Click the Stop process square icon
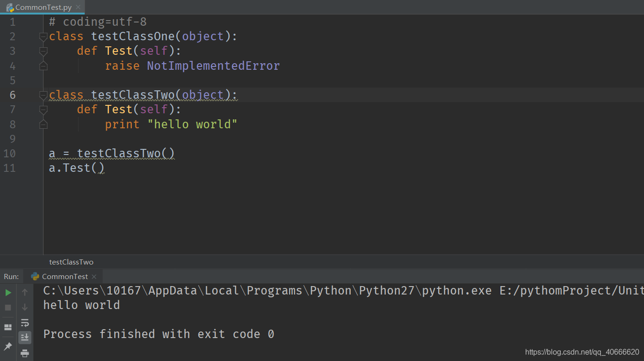This screenshot has width=644, height=361. pyautogui.click(x=8, y=308)
